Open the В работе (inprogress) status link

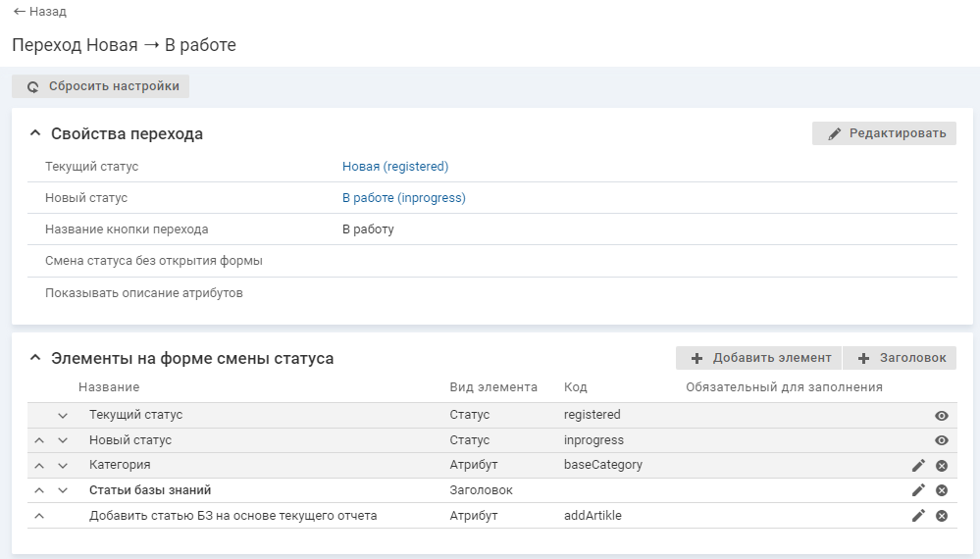(x=403, y=198)
